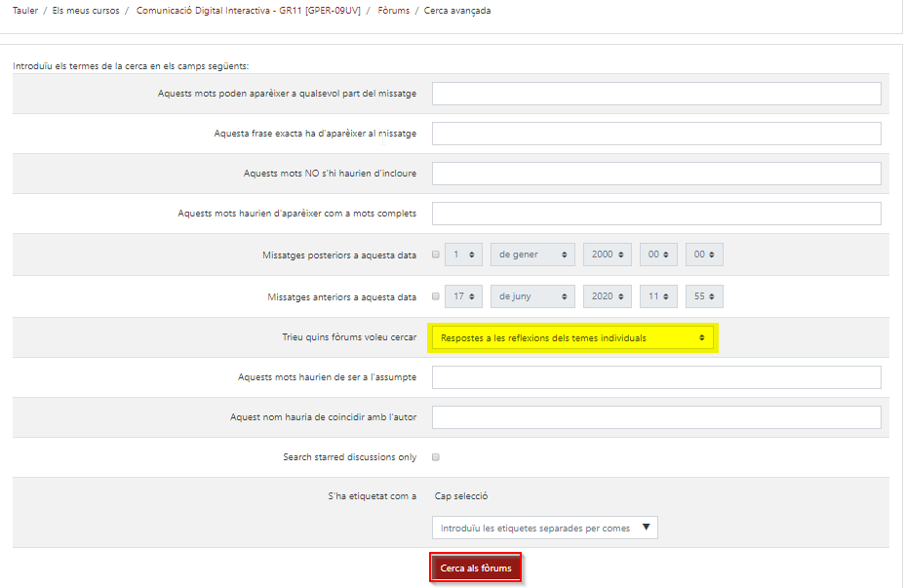Enable the 'Missatges anteriors a aquesta data' checkbox
Screen dimensions: 904x588
pos(436,297)
